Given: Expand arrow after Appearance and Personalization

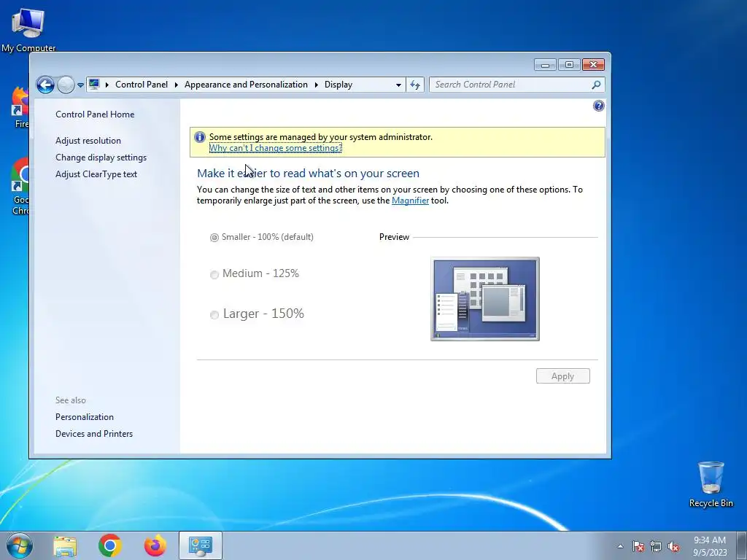Looking at the screenshot, I should (316, 85).
